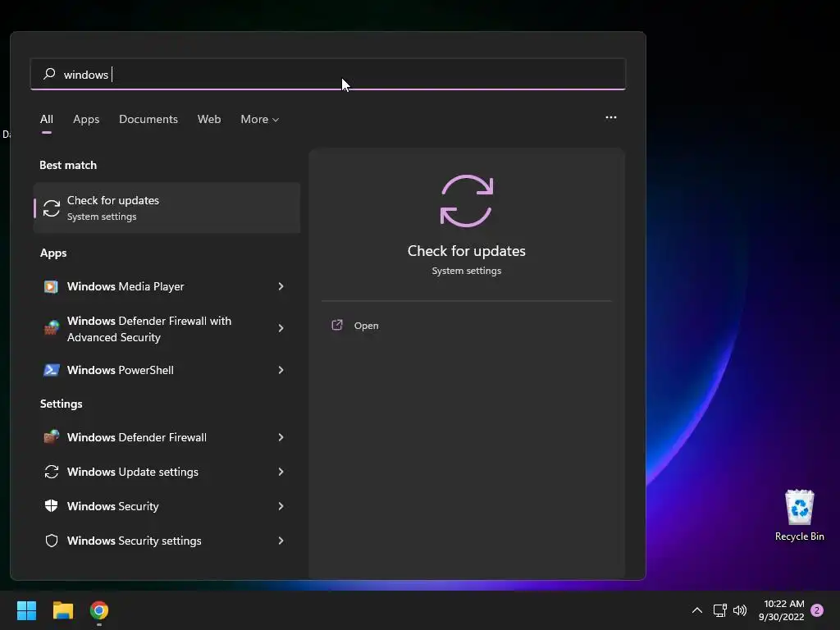Expand Windows Update settings arrow
Screen dimensions: 840x630
point(281,472)
